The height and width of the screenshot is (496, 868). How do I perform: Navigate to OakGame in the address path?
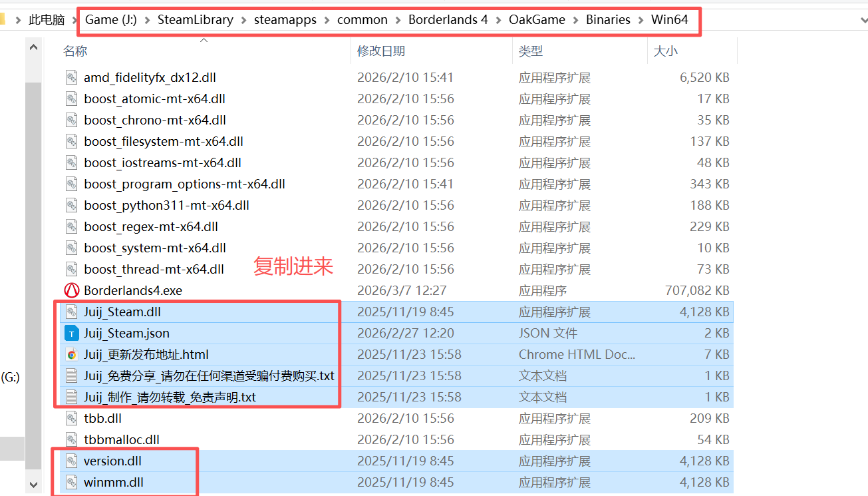[x=537, y=20]
